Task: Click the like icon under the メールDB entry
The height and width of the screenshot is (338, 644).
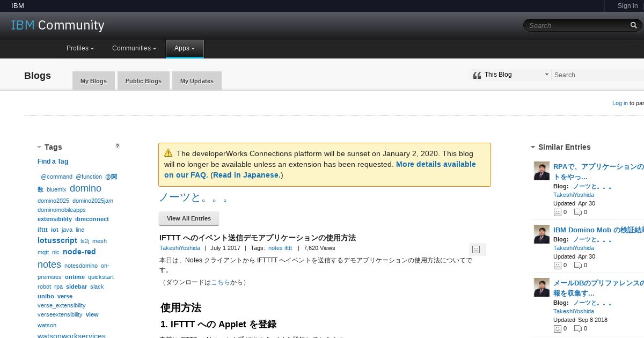Action: [x=557, y=328]
